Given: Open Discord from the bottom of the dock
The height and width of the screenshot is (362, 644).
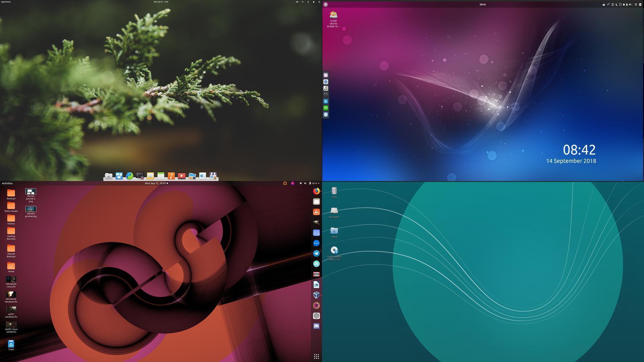Looking at the screenshot, I should coord(316,325).
